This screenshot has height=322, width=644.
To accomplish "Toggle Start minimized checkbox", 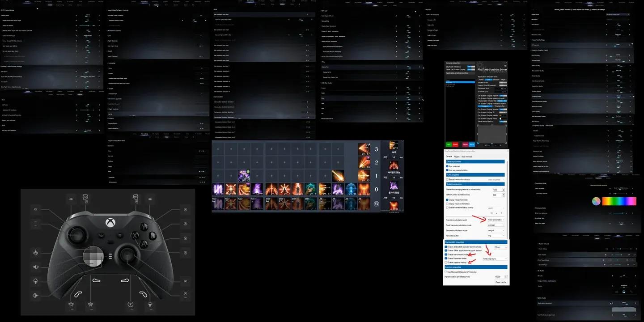I will click(x=447, y=166).
